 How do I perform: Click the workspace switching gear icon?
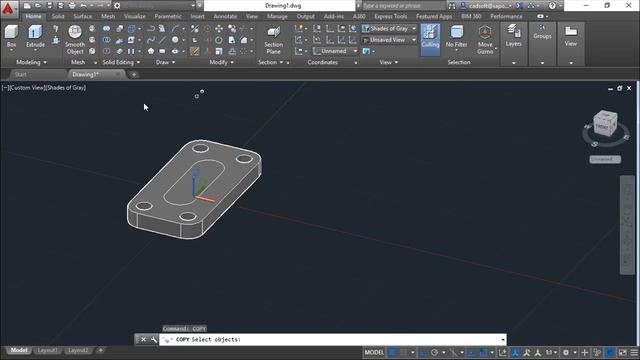(x=566, y=352)
